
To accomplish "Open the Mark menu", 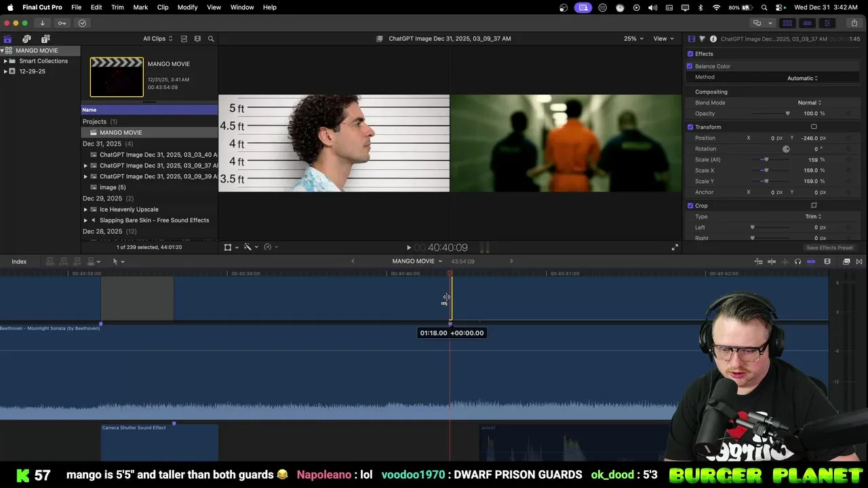I will click(140, 7).
